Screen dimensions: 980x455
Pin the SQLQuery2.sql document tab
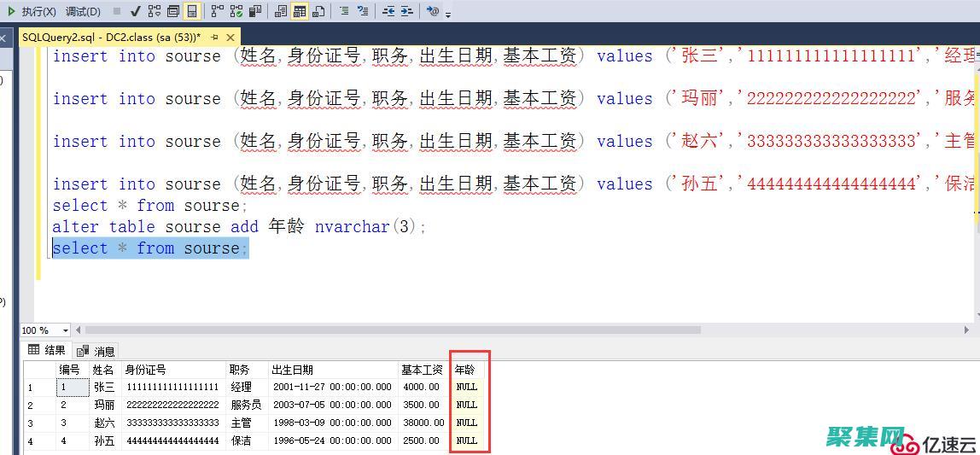point(214,38)
